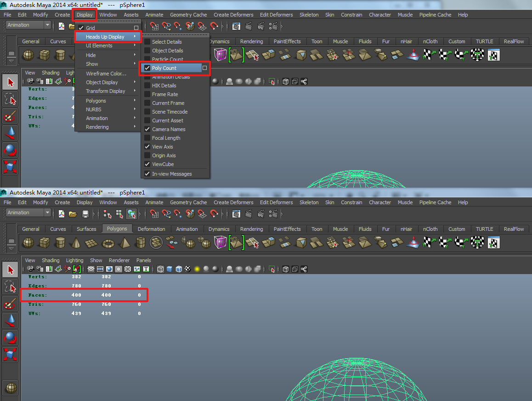Uncheck Poly Count in Heads Up Display
Viewport: 532px width, 401px height.
pyautogui.click(x=147, y=68)
